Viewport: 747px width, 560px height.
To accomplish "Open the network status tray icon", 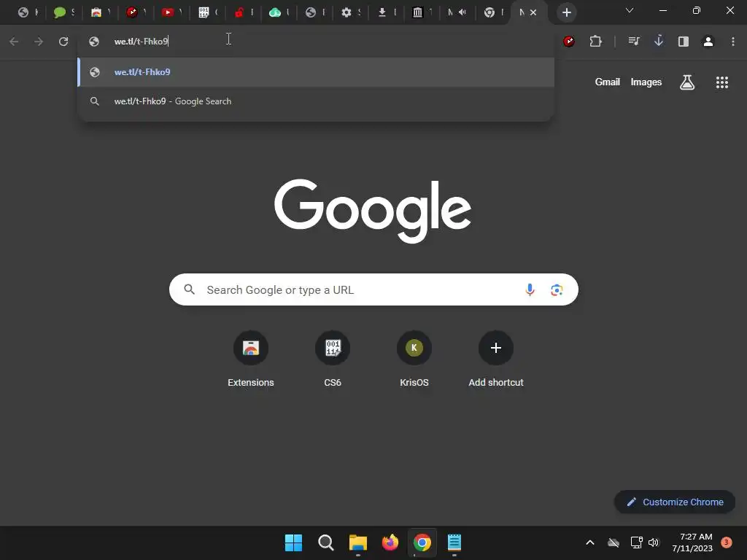I will [636, 542].
